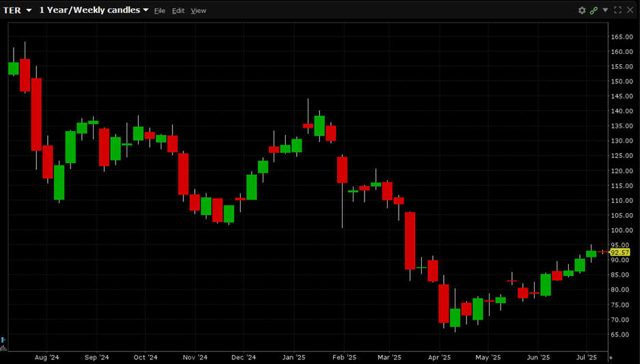Click the 100.00 price axis label
The image size is (640, 364).
pos(622,230)
